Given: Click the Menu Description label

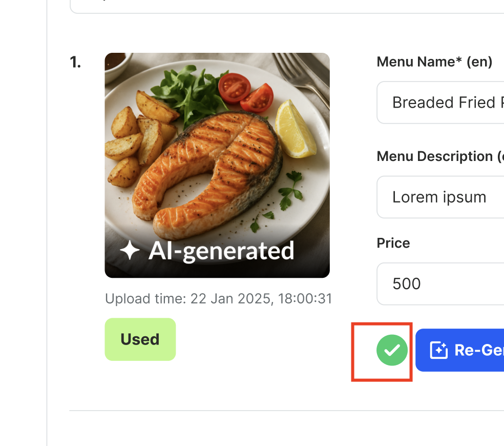Looking at the screenshot, I should [x=439, y=156].
